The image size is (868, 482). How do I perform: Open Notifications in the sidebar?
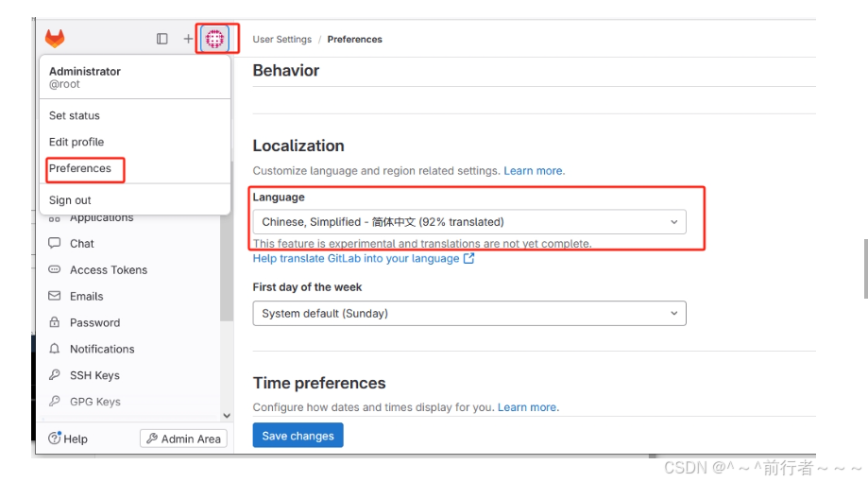point(102,349)
